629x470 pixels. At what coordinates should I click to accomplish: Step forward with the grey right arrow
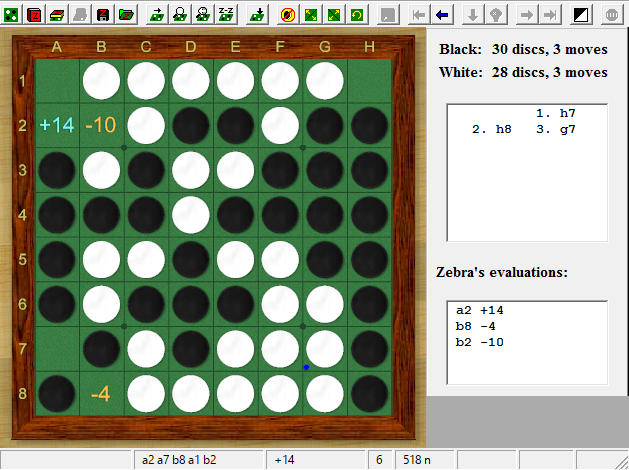pyautogui.click(x=527, y=15)
